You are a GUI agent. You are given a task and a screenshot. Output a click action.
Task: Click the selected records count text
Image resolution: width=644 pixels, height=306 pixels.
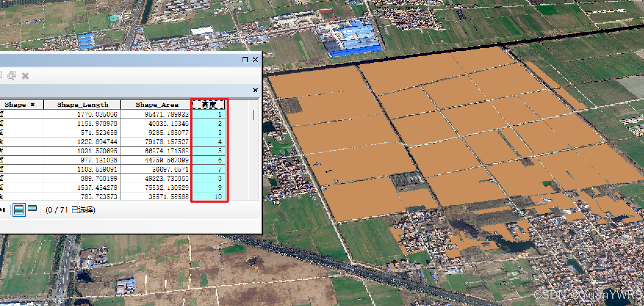coord(70,210)
